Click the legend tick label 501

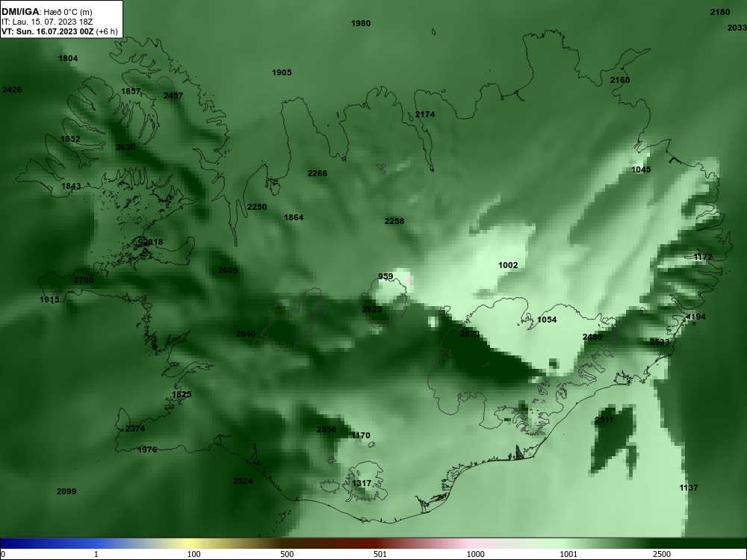[380, 554]
